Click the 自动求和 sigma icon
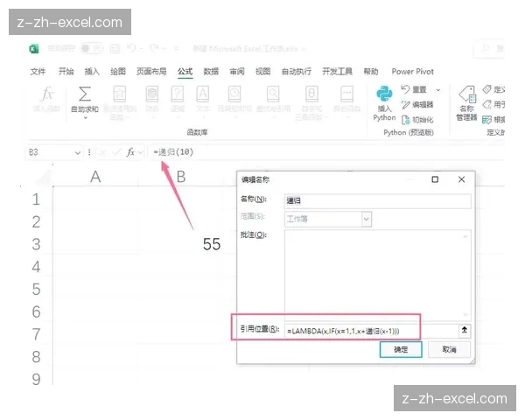This screenshot has height=420, width=525. (x=85, y=94)
